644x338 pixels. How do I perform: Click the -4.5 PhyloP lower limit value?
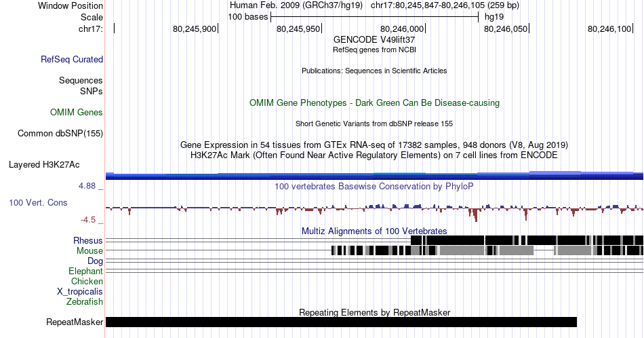tap(88, 220)
